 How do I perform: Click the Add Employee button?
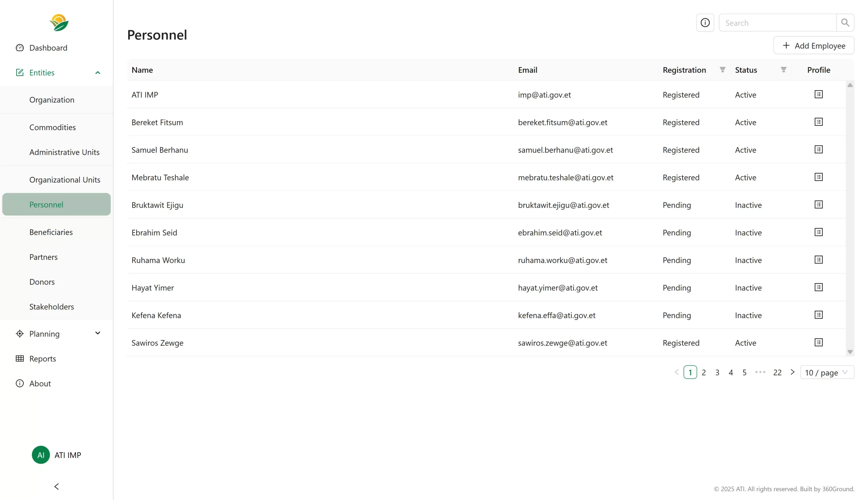coord(813,45)
